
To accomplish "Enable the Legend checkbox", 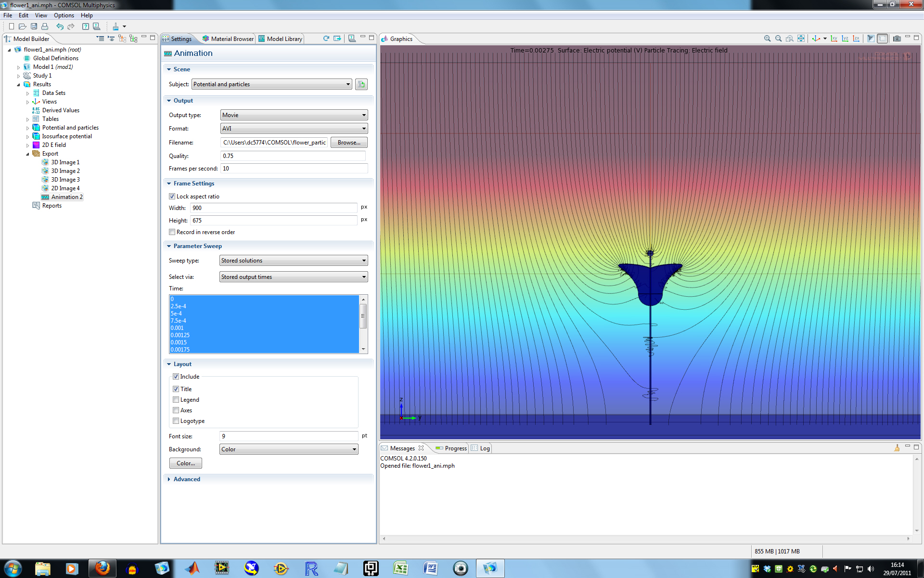I will (176, 400).
